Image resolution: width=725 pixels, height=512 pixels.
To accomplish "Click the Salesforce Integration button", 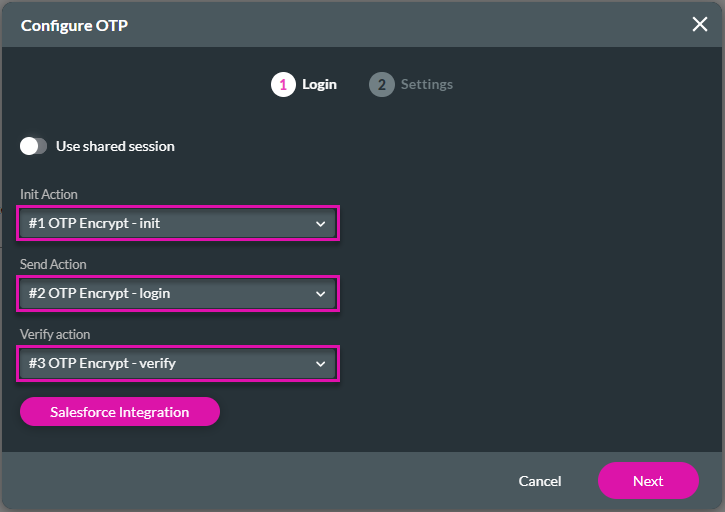I will pos(120,412).
